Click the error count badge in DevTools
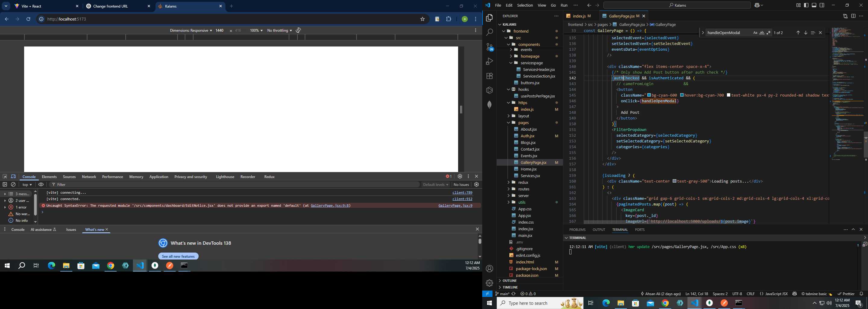The image size is (868, 309). click(x=448, y=177)
